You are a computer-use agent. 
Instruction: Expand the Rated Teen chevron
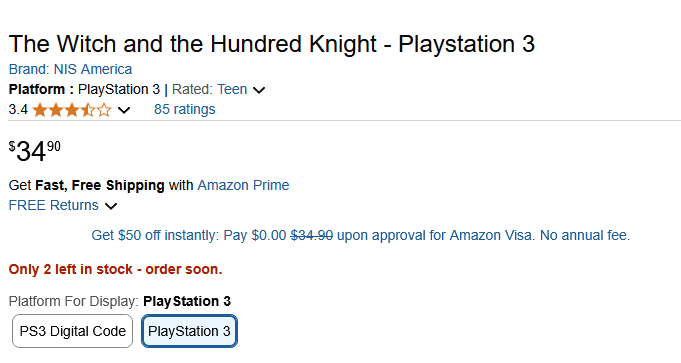(259, 90)
